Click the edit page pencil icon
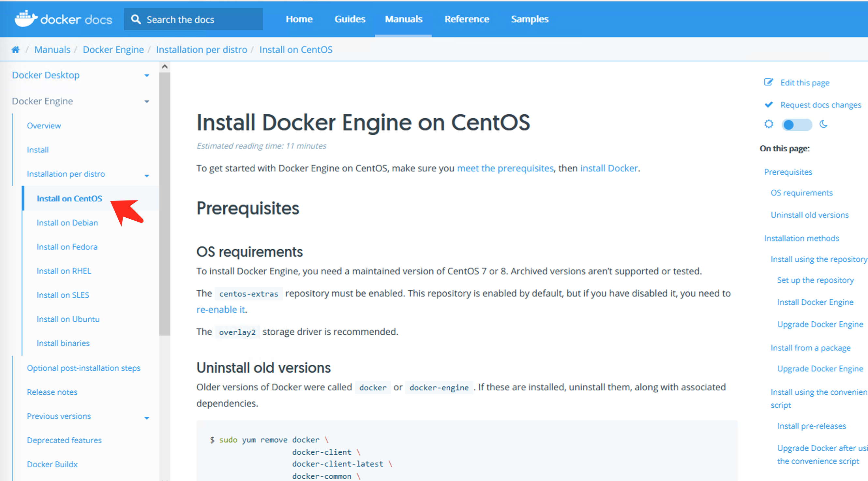The width and height of the screenshot is (868, 481). tap(768, 82)
